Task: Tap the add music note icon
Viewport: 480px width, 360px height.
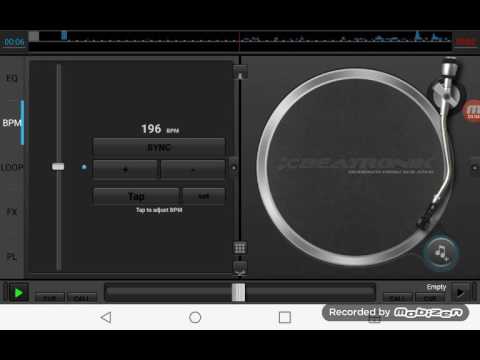Action: coord(441,253)
